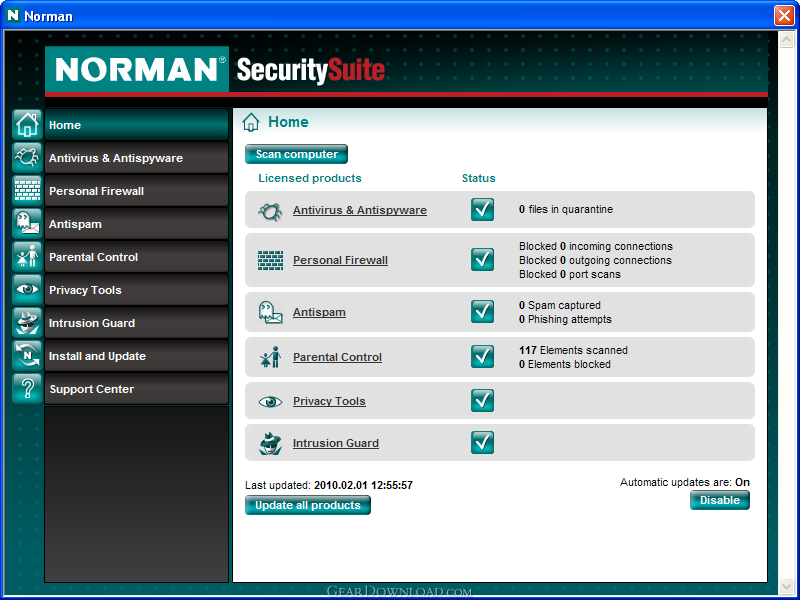Click the spy icon in Licensed products list
This screenshot has width=800, height=600.
point(270,443)
